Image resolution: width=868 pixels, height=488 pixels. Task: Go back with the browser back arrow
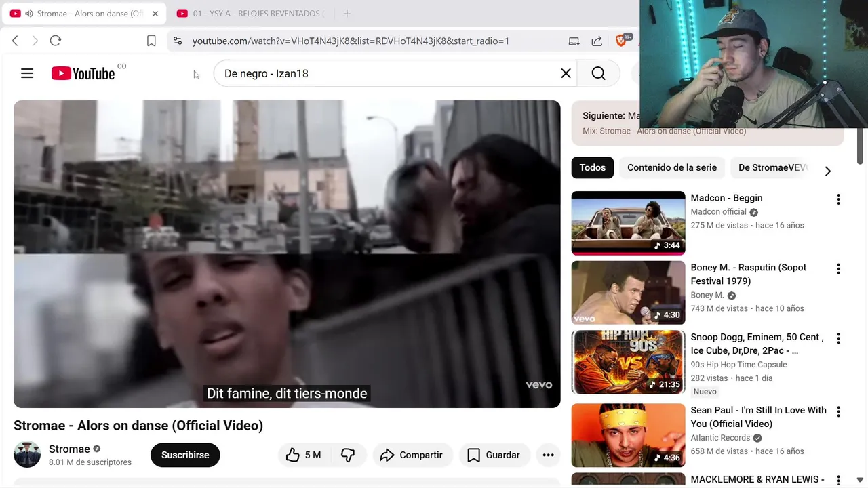coord(15,41)
